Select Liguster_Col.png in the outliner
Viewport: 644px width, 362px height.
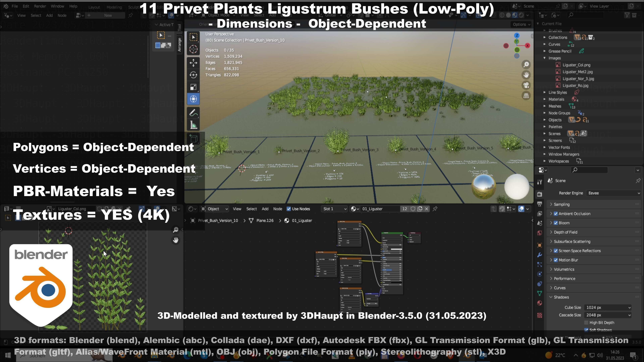pos(576,65)
